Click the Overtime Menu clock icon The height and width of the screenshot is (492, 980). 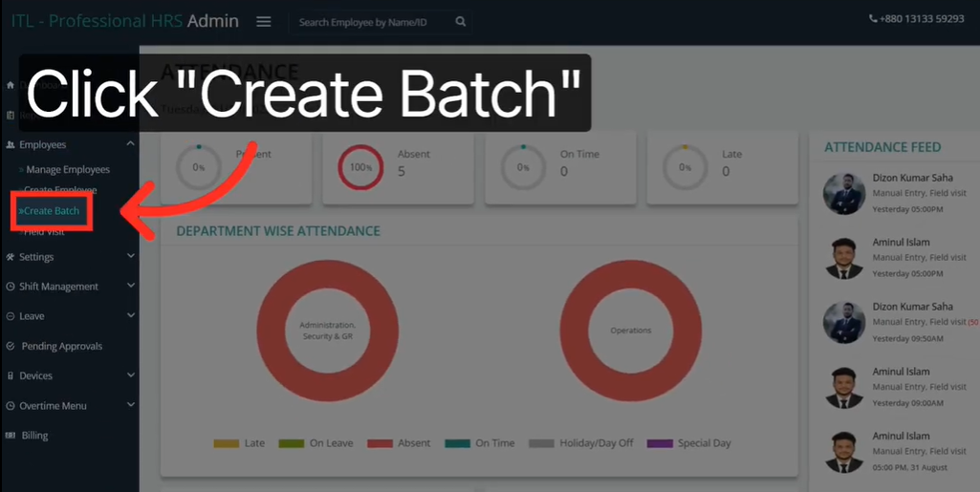[11, 406]
